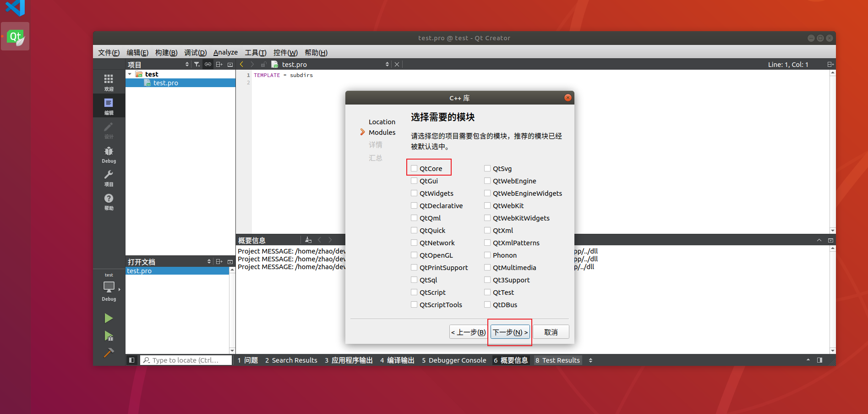Close the 项目 panel with its close icon
868x414 pixels.
pyautogui.click(x=230, y=65)
